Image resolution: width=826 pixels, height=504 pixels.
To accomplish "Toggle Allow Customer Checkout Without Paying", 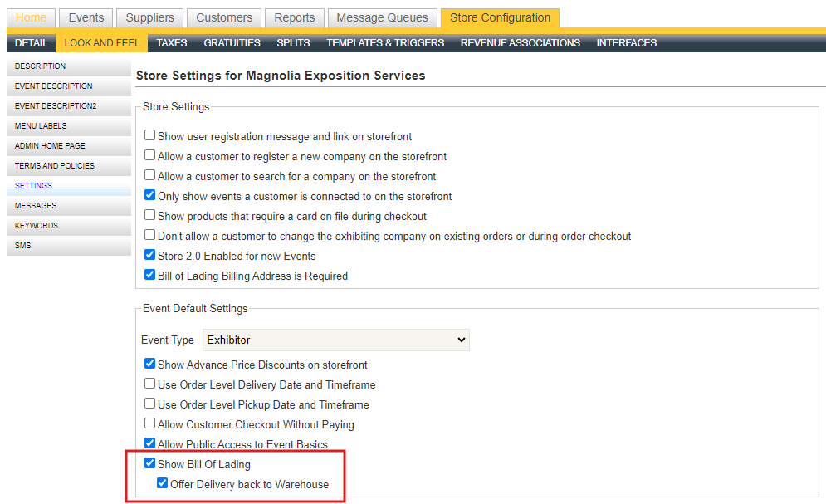I will click(x=149, y=424).
